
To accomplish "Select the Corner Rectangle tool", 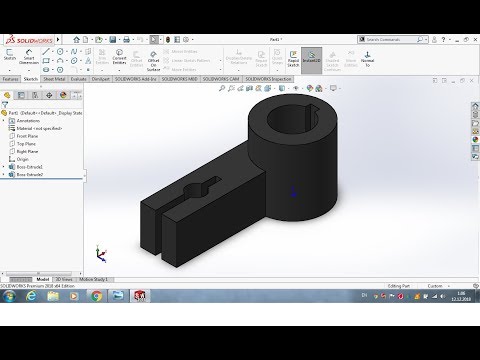I will (x=46, y=61).
